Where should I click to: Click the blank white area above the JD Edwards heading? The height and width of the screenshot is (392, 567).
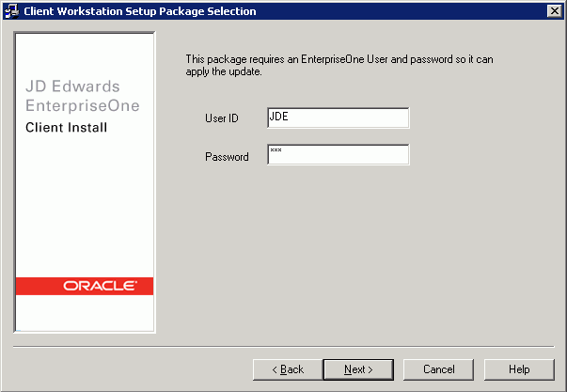[x=85, y=55]
